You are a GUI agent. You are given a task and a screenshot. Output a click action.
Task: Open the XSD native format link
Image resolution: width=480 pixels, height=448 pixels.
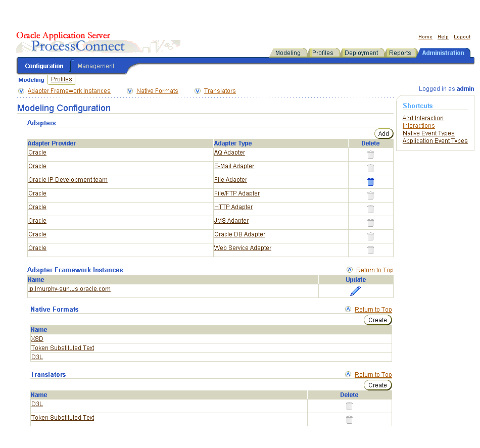point(37,339)
